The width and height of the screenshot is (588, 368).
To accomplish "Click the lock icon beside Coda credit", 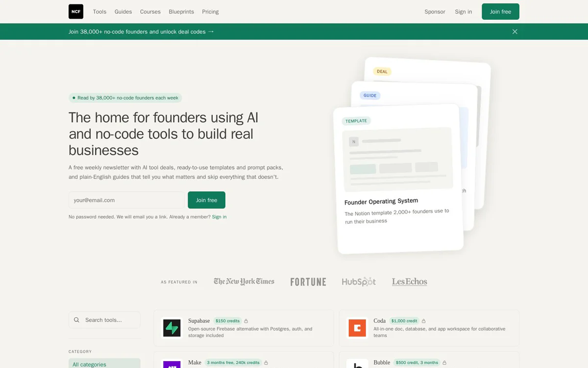I will coord(424,321).
